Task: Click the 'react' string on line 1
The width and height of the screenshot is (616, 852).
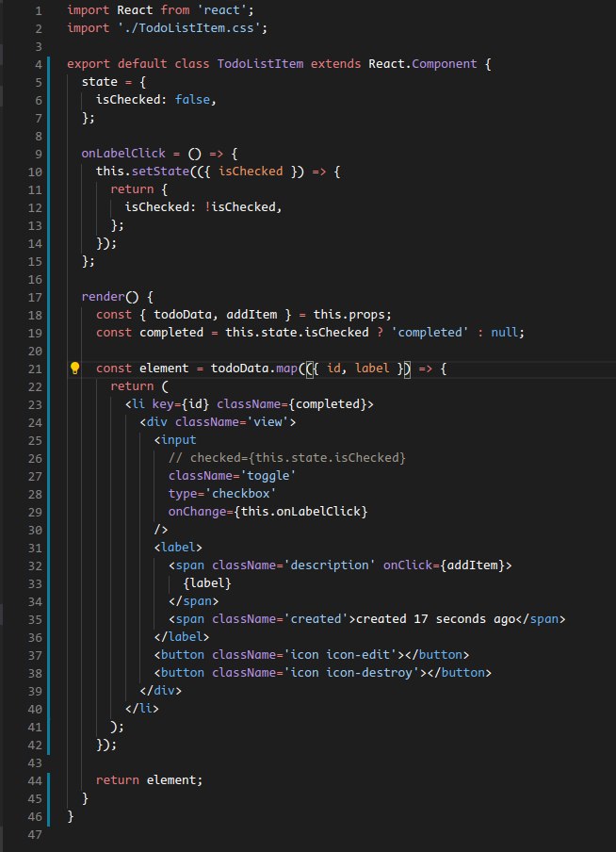Action: coord(221,10)
